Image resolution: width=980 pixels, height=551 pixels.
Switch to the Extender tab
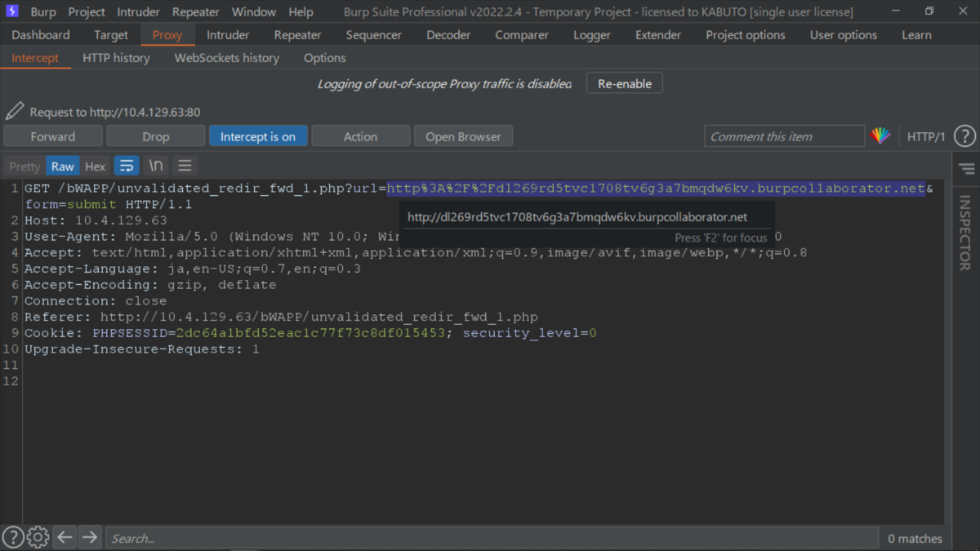click(658, 35)
